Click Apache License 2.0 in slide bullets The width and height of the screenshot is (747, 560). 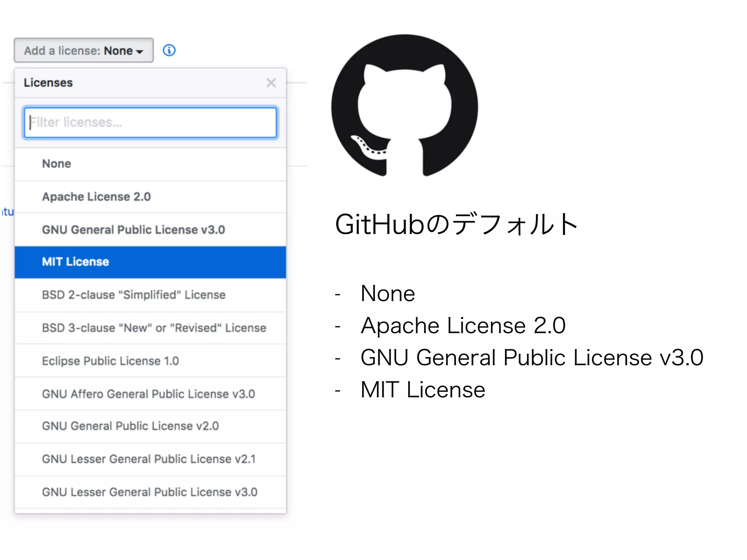pyautogui.click(x=463, y=325)
